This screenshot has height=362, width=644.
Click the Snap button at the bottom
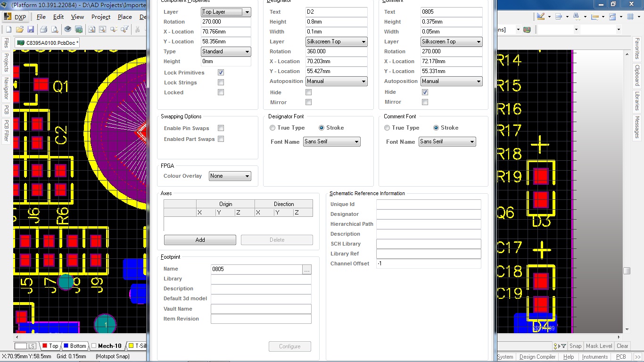(575, 346)
